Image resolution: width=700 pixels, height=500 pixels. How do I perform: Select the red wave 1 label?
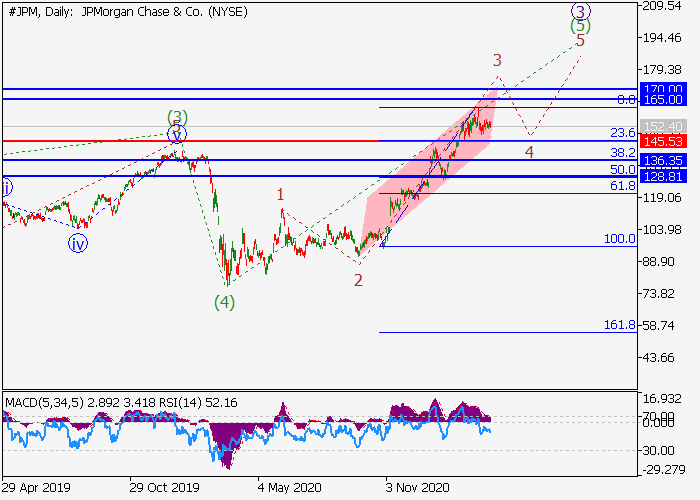click(280, 195)
